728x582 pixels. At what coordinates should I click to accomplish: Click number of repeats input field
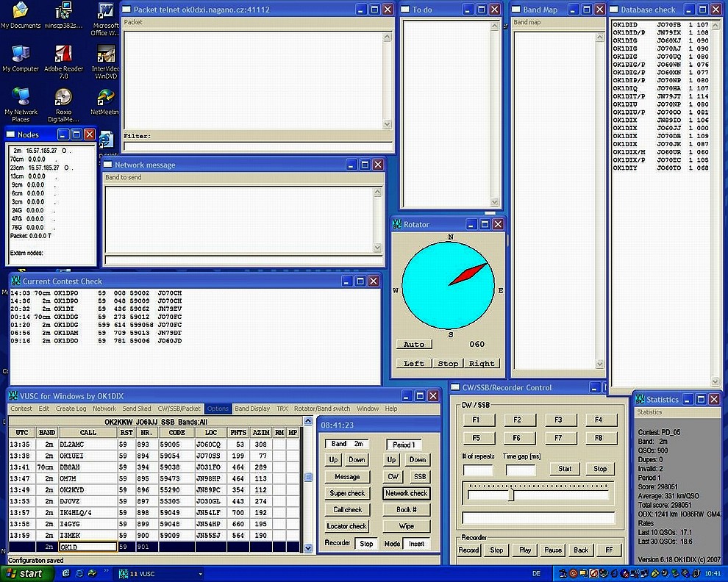478,470
